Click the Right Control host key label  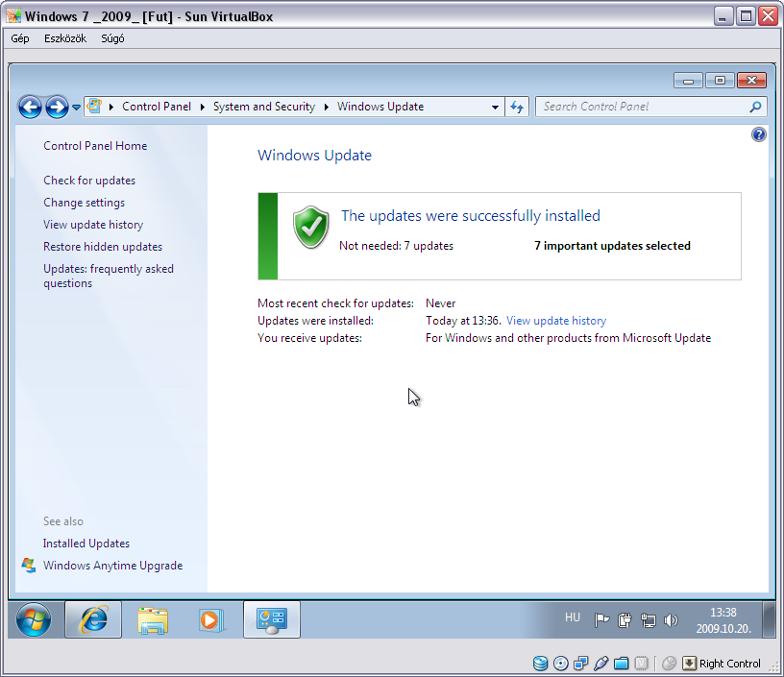(729, 664)
